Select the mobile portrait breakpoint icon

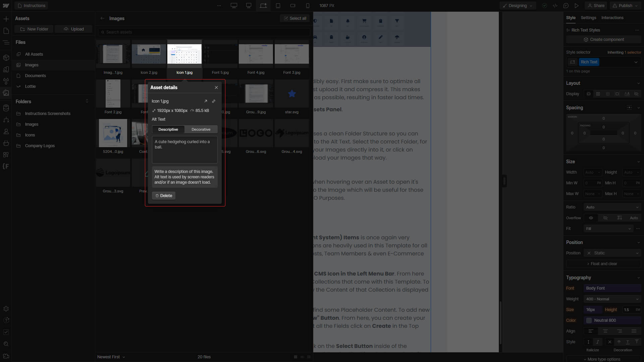coord(308,6)
